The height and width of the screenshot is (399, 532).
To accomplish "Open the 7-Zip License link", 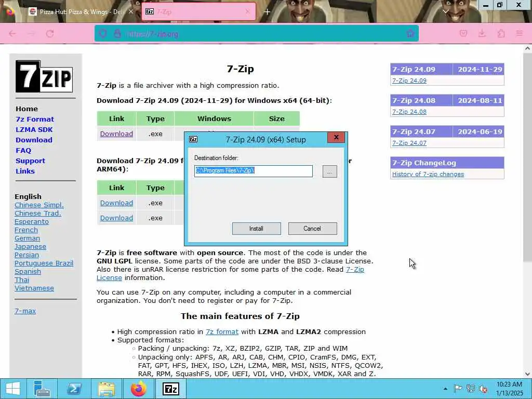I will [x=355, y=270].
